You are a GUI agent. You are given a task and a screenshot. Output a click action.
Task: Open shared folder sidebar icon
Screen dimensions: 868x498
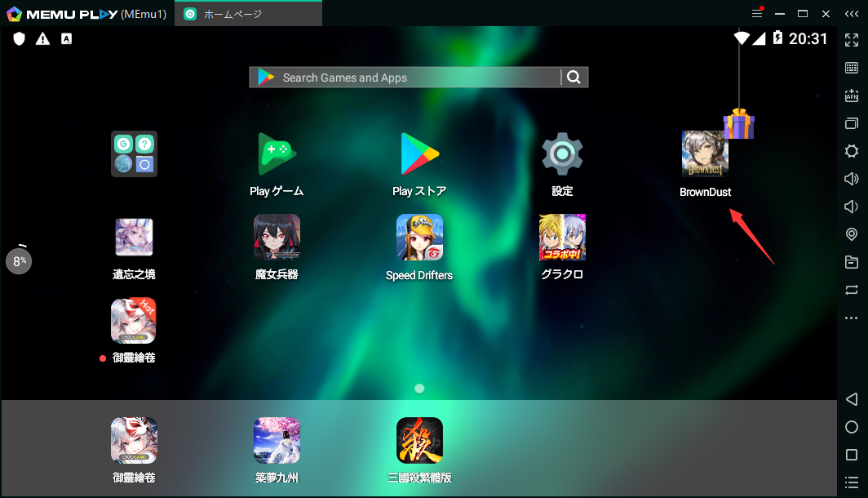[x=852, y=262]
